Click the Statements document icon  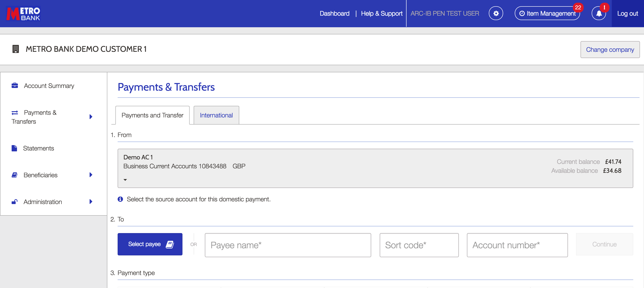click(x=14, y=148)
